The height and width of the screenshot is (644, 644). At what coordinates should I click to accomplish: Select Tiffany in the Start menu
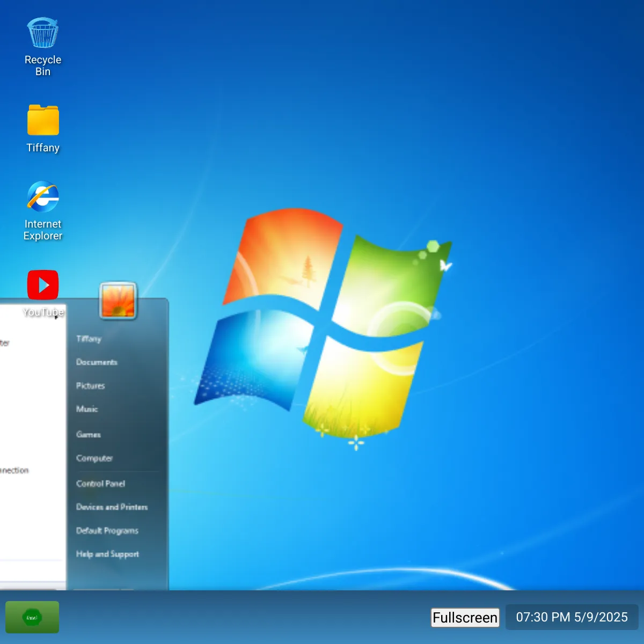[x=89, y=339]
